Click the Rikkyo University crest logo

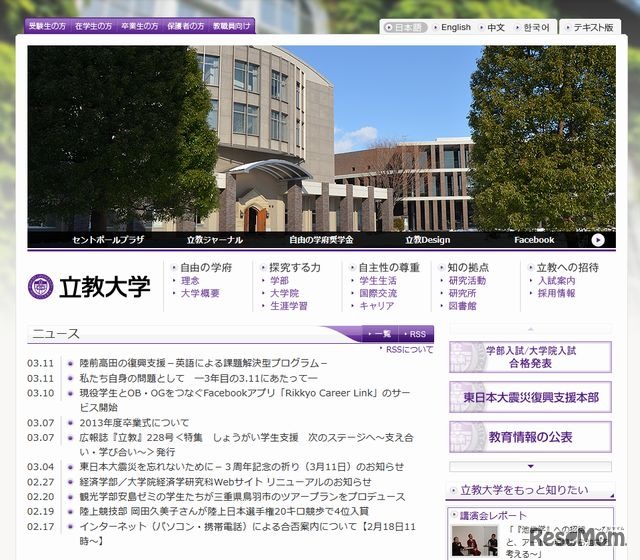[40, 287]
